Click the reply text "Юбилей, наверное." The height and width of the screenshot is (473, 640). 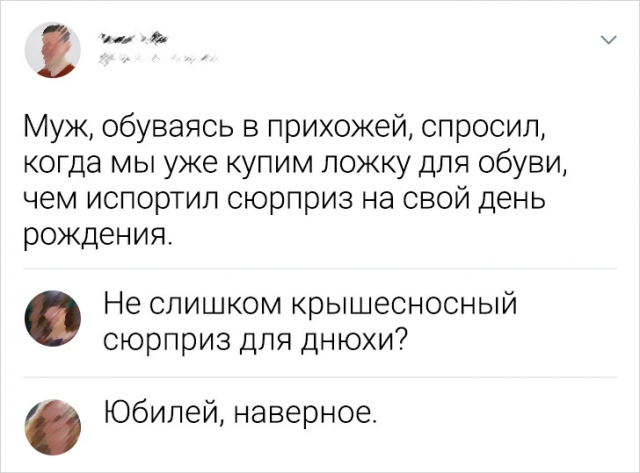pyautogui.click(x=241, y=412)
